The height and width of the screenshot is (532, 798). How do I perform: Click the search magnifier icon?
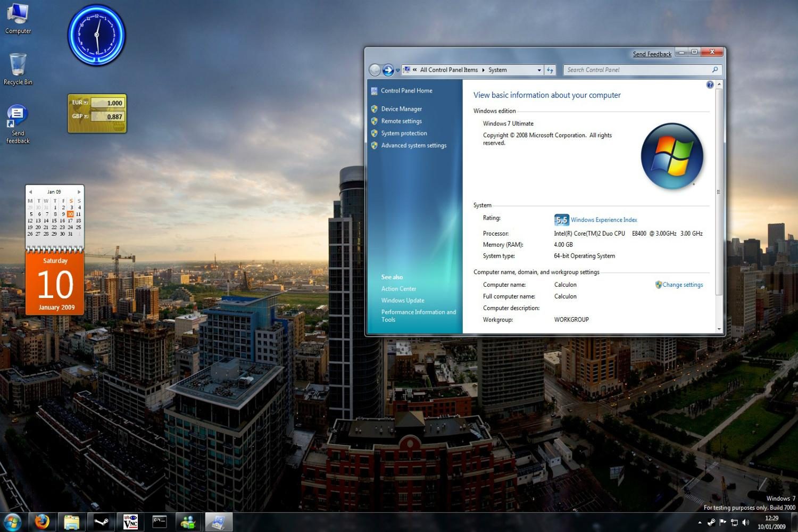pos(715,70)
